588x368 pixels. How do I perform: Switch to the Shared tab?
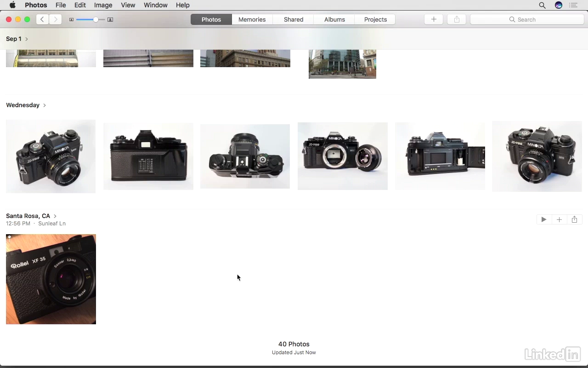click(294, 19)
